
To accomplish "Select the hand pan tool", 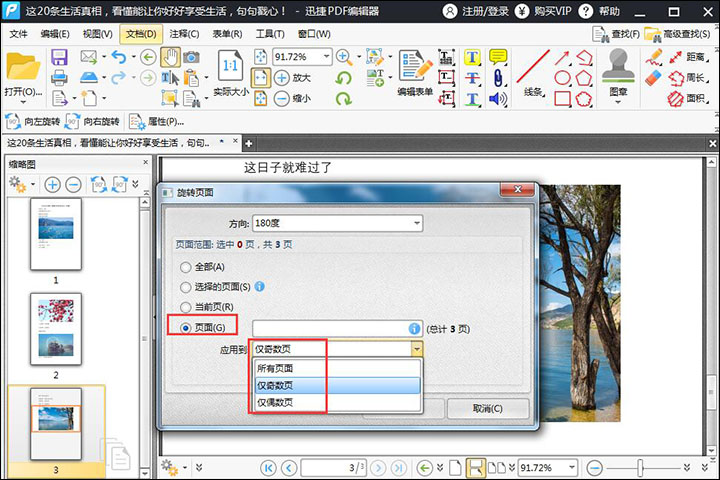I will click(170, 57).
